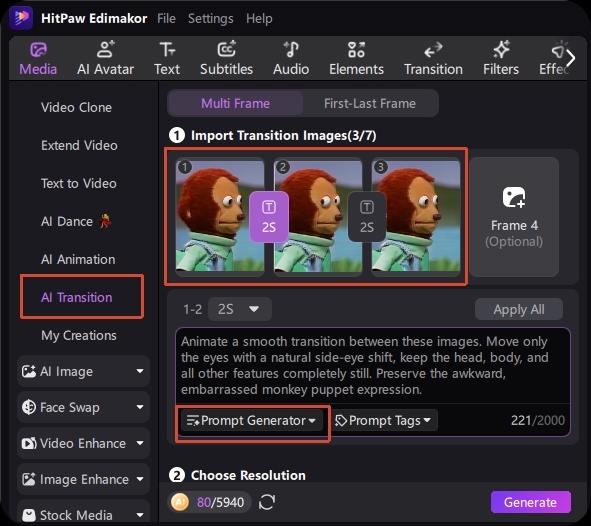The image size is (591, 526).
Task: Select AI Animation in the sidebar
Action: (78, 259)
